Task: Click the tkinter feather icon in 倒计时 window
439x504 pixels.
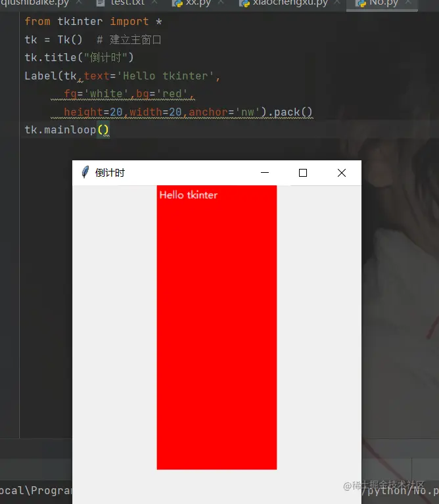Action: pos(85,172)
